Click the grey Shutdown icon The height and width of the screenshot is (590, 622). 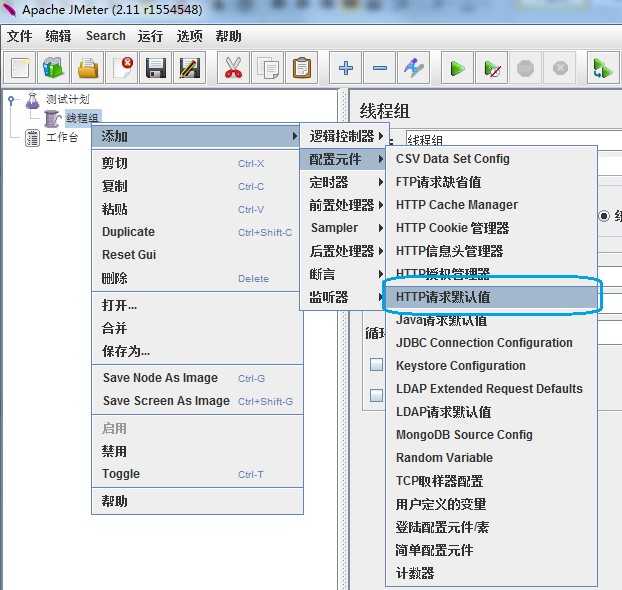[x=560, y=67]
